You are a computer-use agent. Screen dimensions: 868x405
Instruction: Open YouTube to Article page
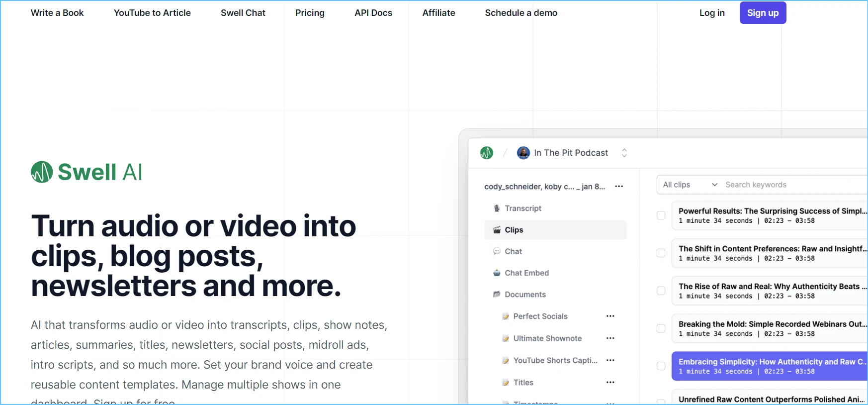click(152, 13)
